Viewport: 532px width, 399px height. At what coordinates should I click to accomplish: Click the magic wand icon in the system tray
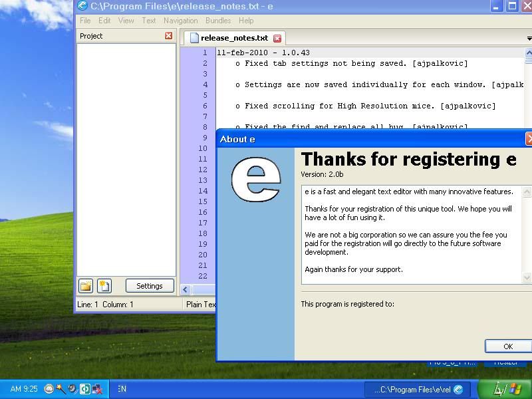click(x=61, y=389)
